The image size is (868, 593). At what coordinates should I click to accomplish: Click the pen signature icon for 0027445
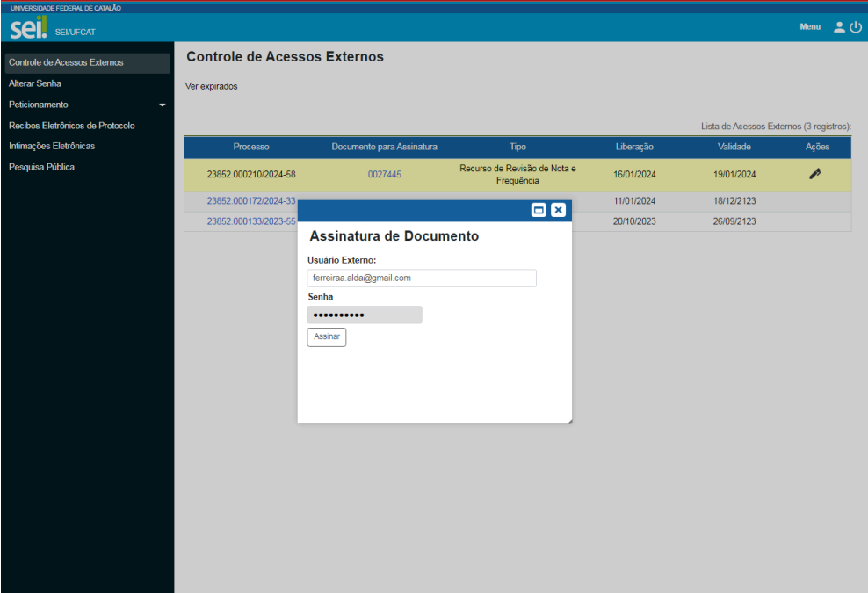815,174
